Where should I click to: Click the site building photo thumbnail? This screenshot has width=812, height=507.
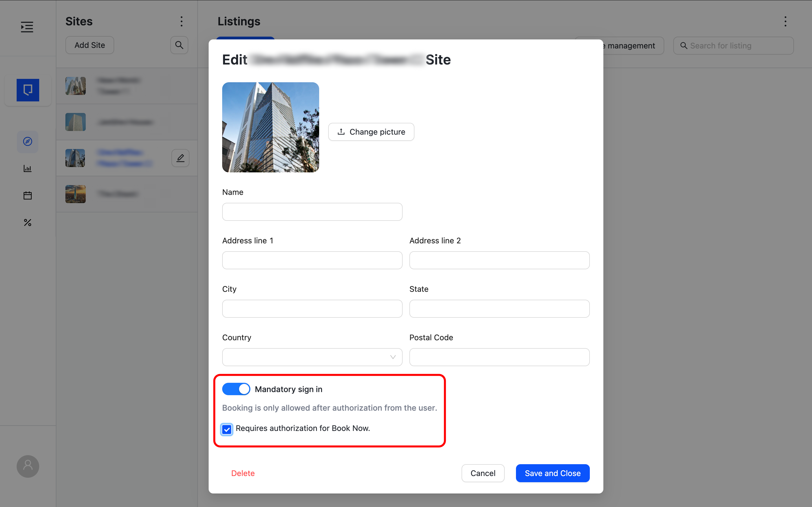click(270, 127)
